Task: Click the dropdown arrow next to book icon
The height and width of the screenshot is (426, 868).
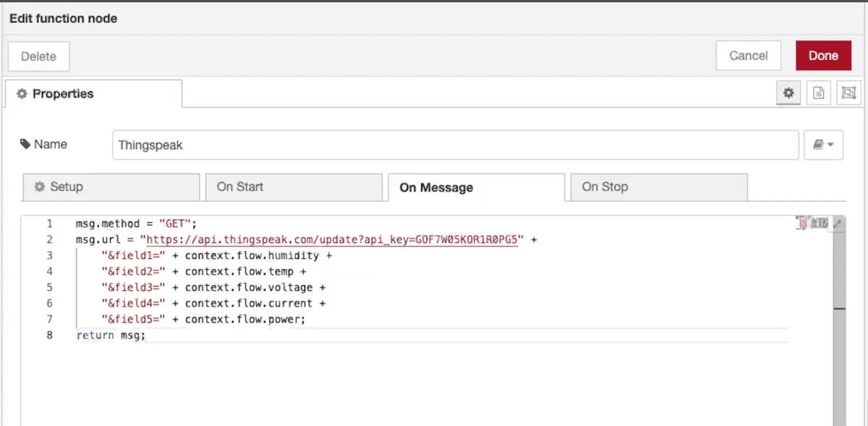Action: click(x=830, y=145)
